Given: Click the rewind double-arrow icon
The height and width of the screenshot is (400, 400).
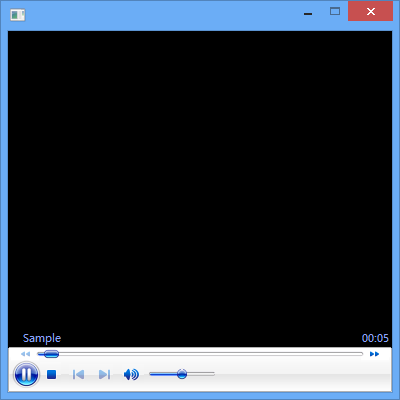Looking at the screenshot, I should (25, 354).
